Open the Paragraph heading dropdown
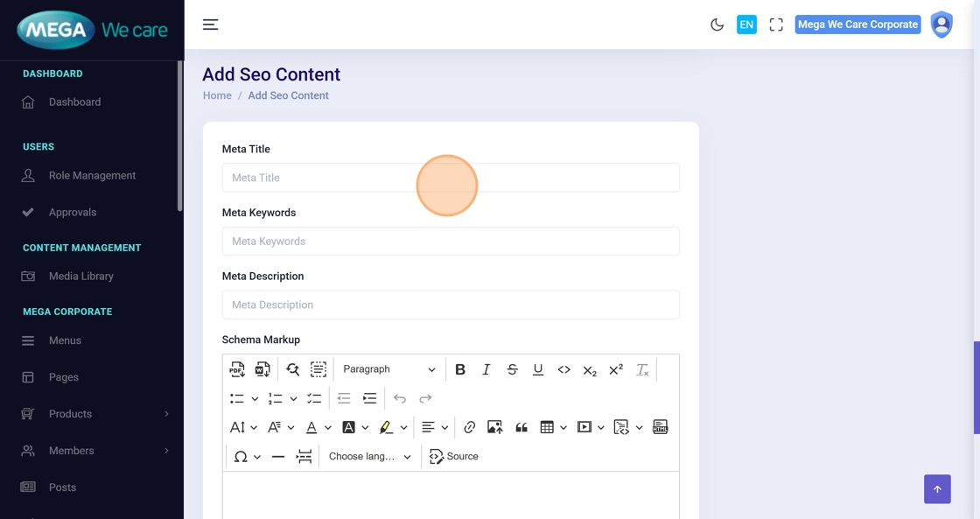The image size is (980, 519). (388, 369)
